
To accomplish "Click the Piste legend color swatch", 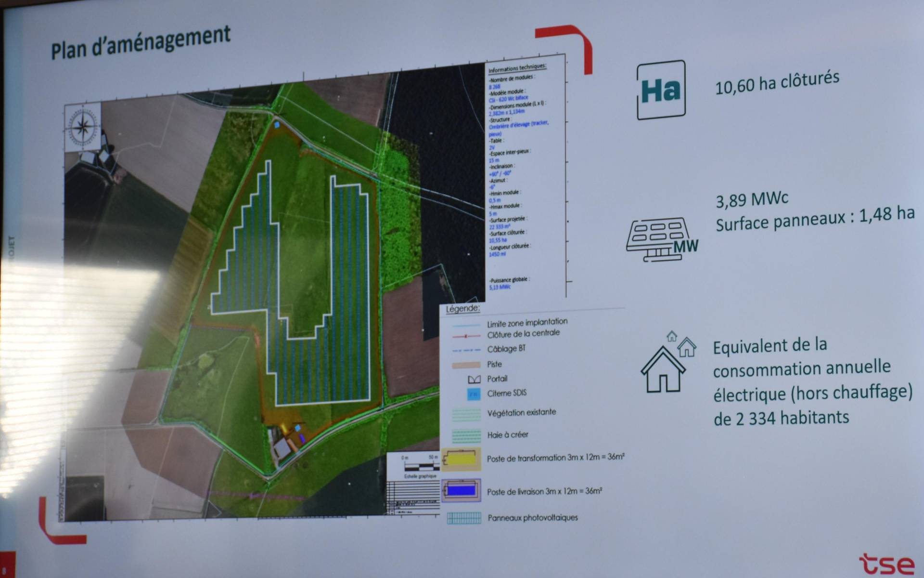I will pos(466,365).
